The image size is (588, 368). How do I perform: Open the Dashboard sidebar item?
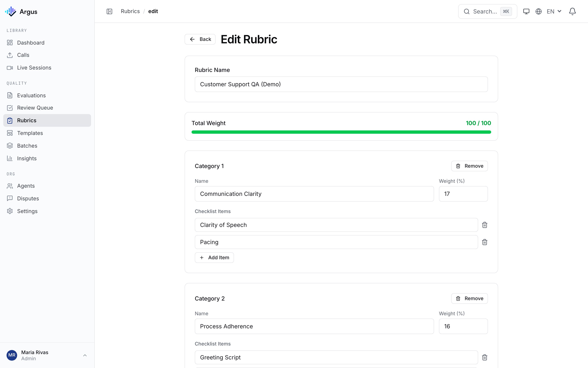click(47, 43)
